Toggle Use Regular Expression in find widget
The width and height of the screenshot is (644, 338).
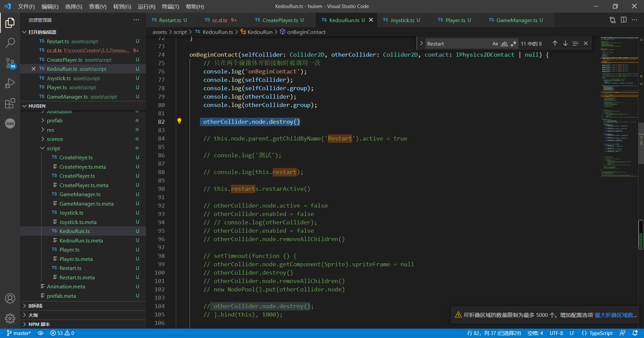point(514,44)
